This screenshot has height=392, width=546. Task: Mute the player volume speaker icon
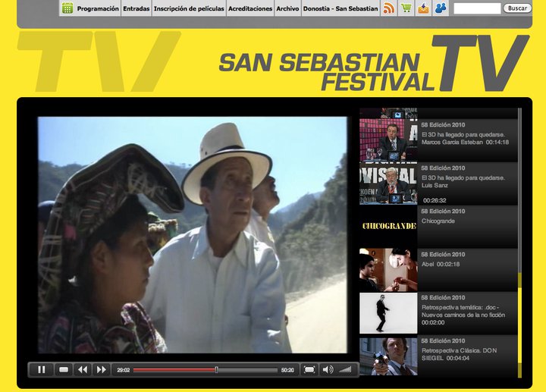tap(328, 370)
